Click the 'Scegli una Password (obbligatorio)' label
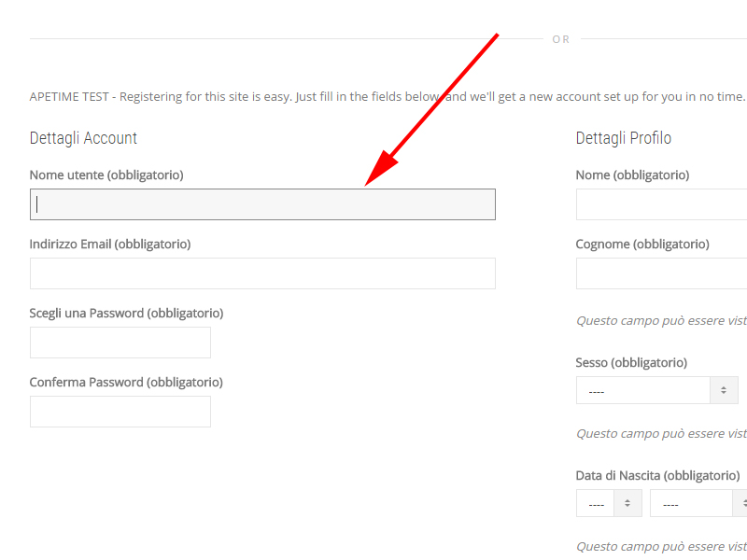This screenshot has width=747, height=560. [x=126, y=313]
